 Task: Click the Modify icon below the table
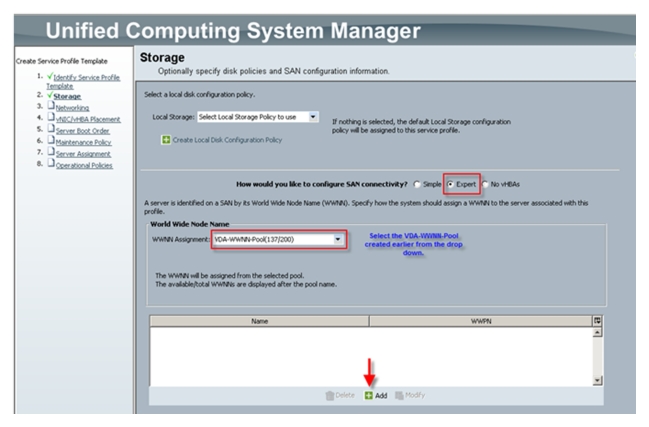click(x=399, y=396)
